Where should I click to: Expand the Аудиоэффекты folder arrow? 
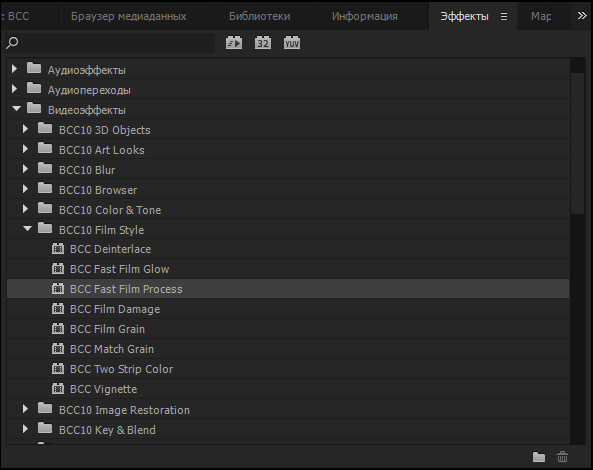(x=14, y=69)
